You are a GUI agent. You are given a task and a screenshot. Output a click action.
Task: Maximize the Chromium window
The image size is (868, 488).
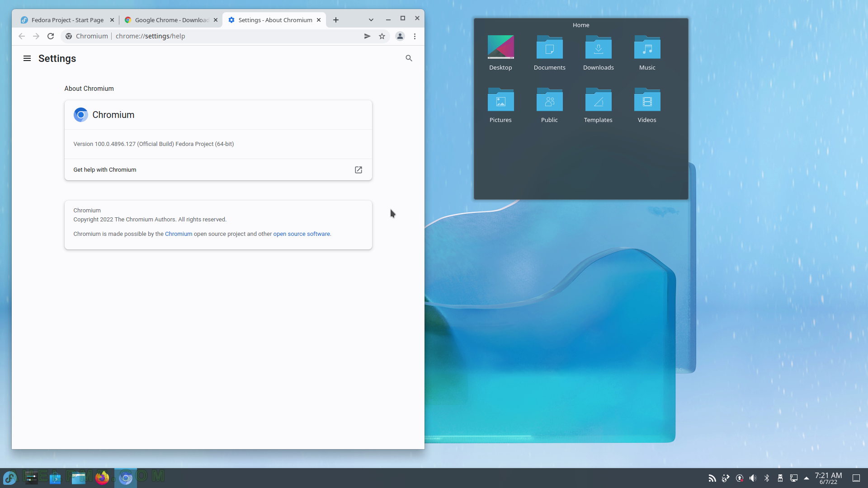(x=402, y=19)
